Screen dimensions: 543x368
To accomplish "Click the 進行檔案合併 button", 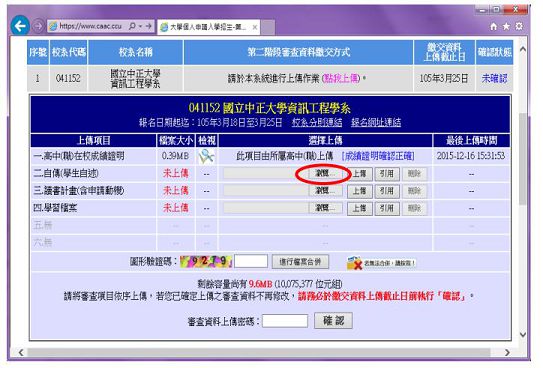I will point(300,262).
